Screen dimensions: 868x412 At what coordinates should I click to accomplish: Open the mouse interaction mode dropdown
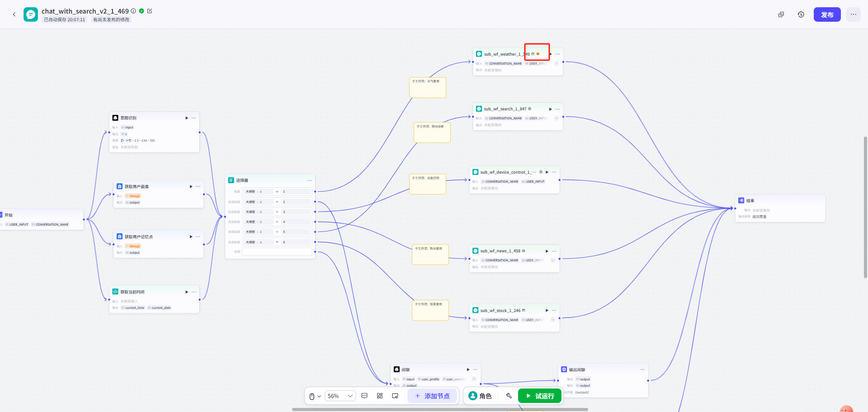coord(315,396)
